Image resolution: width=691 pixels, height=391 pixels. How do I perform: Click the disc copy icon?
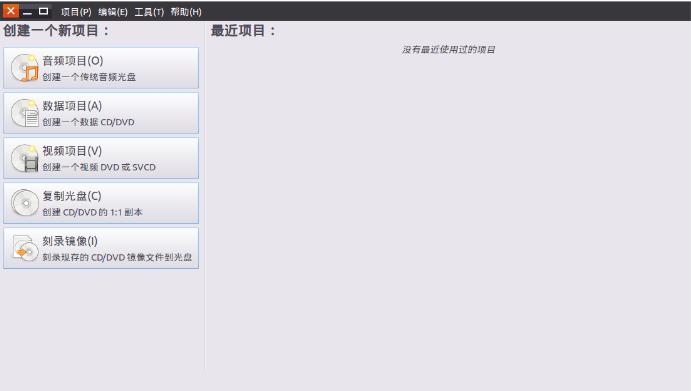pos(25,203)
